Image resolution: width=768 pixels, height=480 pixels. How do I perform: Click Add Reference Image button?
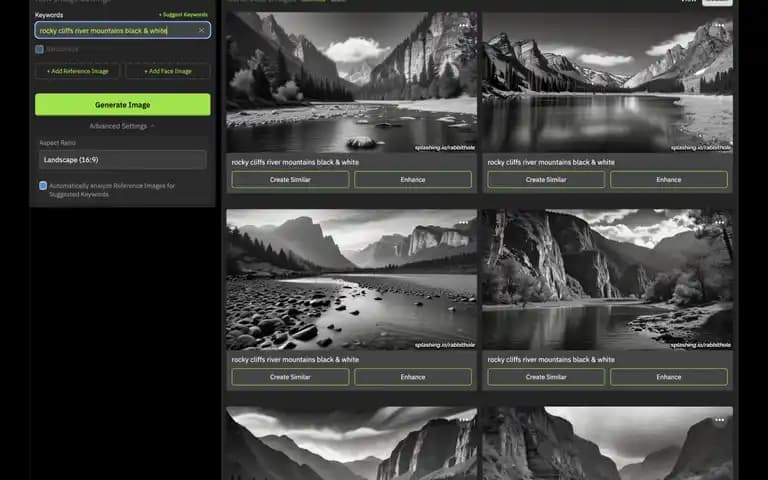[77, 71]
